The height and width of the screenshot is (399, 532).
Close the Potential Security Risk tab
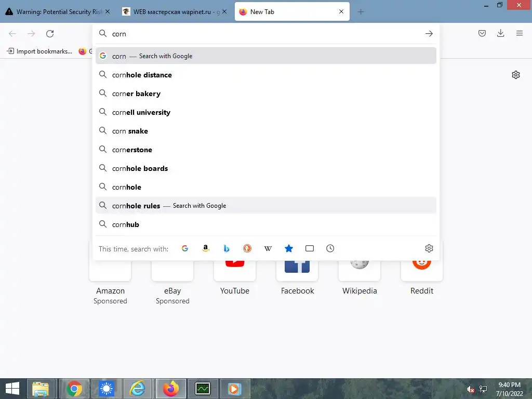tap(108, 11)
